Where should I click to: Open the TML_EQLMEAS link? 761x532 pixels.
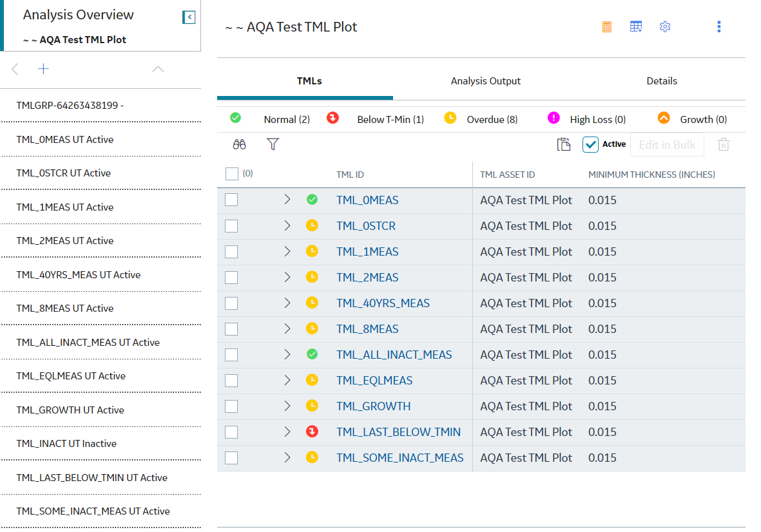[x=374, y=381]
